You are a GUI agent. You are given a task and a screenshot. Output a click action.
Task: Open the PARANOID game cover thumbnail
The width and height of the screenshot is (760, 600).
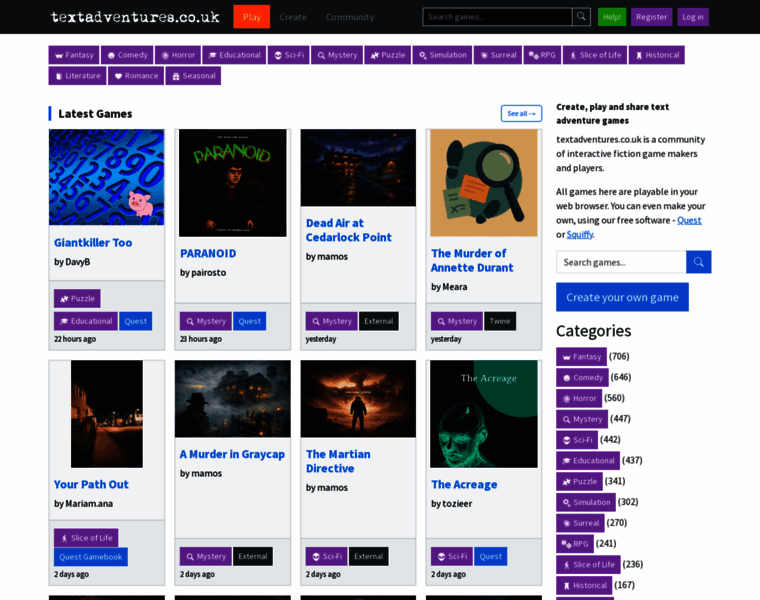232,182
